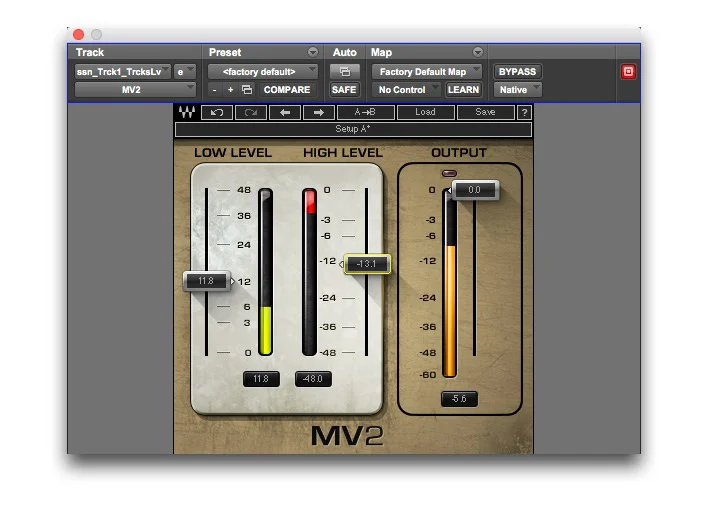
Task: Open the track selector ssn_Trck1_TrcksLv
Action: click(x=122, y=72)
